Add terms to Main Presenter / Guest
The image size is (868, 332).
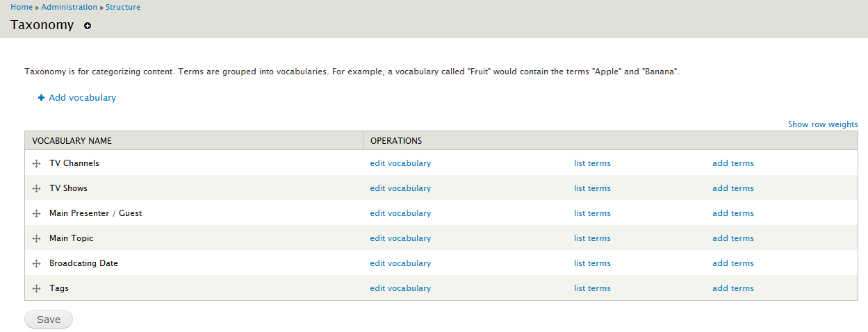(732, 213)
